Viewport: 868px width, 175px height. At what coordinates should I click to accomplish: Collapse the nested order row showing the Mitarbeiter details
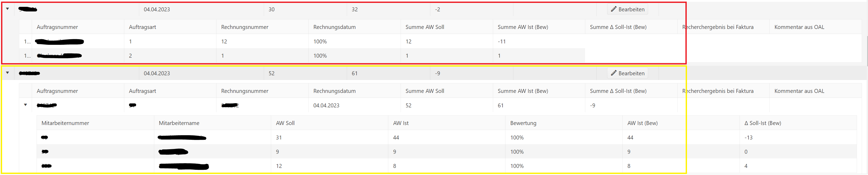[x=25, y=105]
